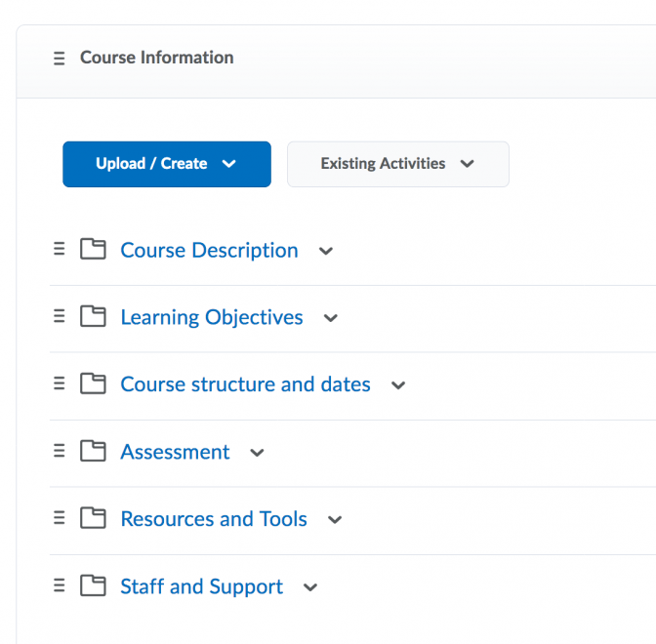This screenshot has width=656, height=644.
Task: Open chevron menu beside Assessment
Action: coord(258,453)
